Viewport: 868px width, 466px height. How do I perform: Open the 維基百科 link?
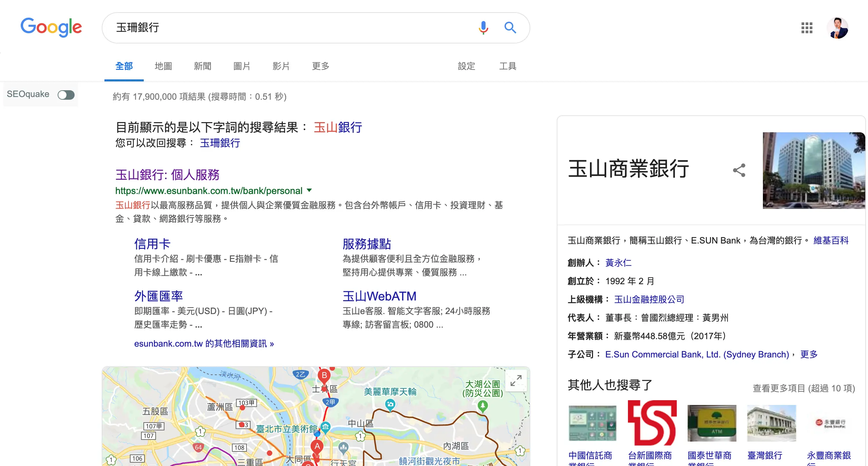pos(831,240)
